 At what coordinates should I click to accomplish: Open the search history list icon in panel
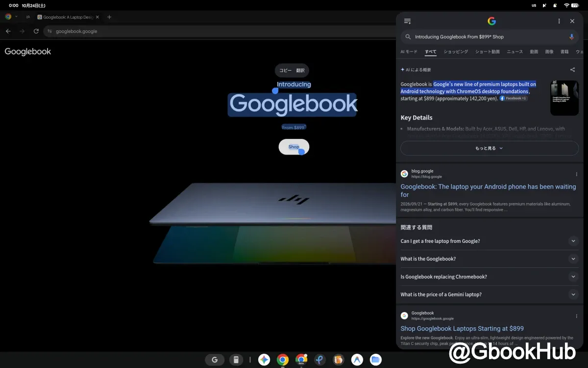click(x=407, y=21)
